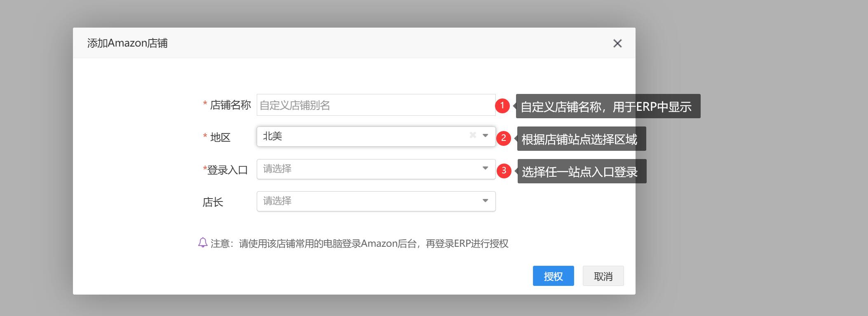
Task: Close the 添加Amazon店铺 dialog with the X
Action: 617,43
